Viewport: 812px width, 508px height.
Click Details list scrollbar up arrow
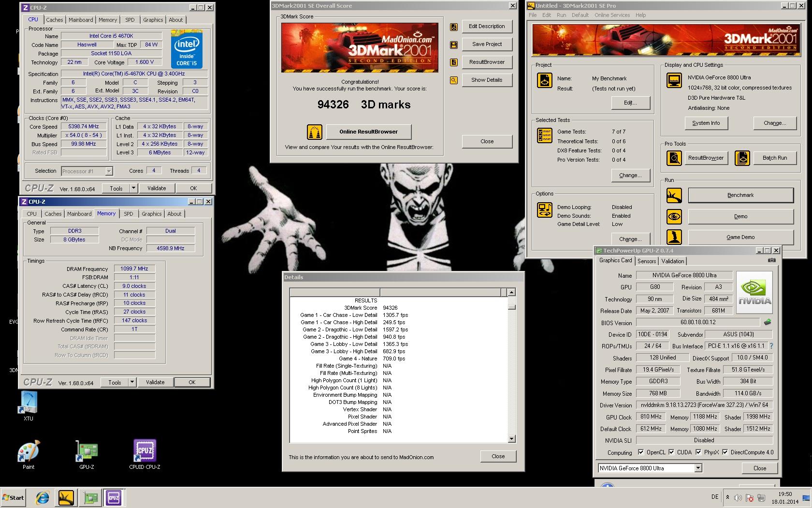pos(511,292)
